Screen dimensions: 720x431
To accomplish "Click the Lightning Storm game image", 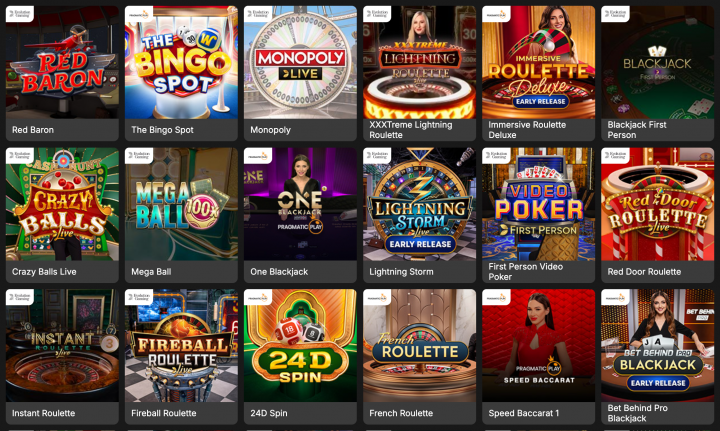I will coord(419,204).
